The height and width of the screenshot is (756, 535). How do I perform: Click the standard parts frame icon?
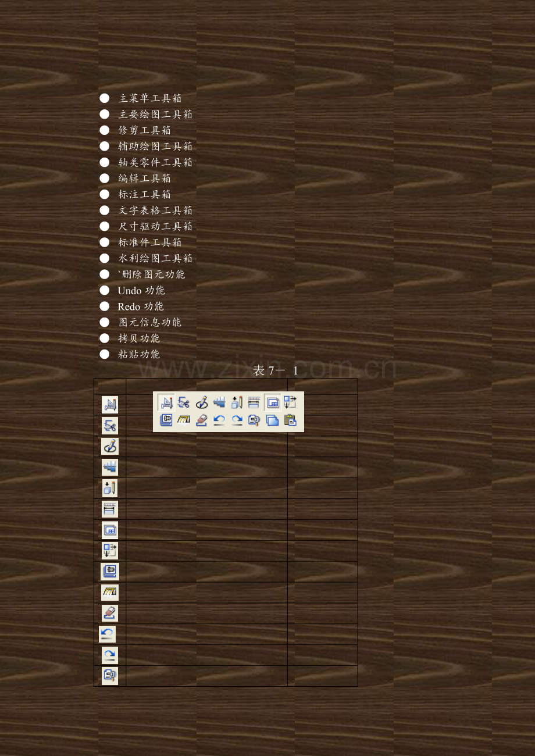(167, 420)
